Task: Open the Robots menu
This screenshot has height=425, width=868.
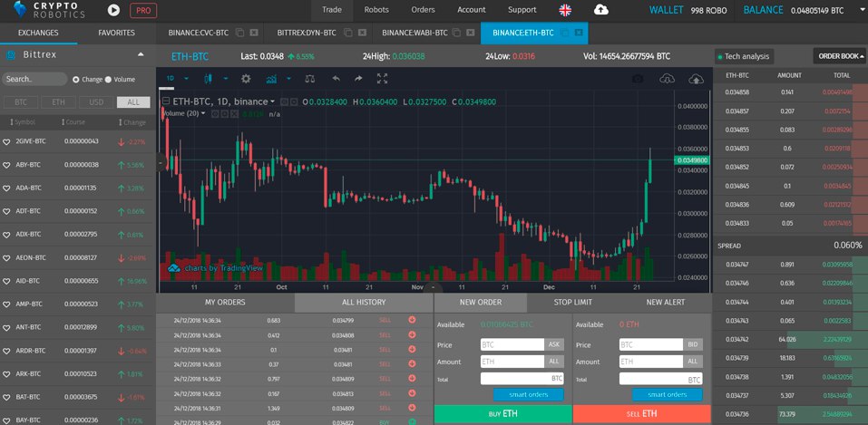Action: click(376, 10)
